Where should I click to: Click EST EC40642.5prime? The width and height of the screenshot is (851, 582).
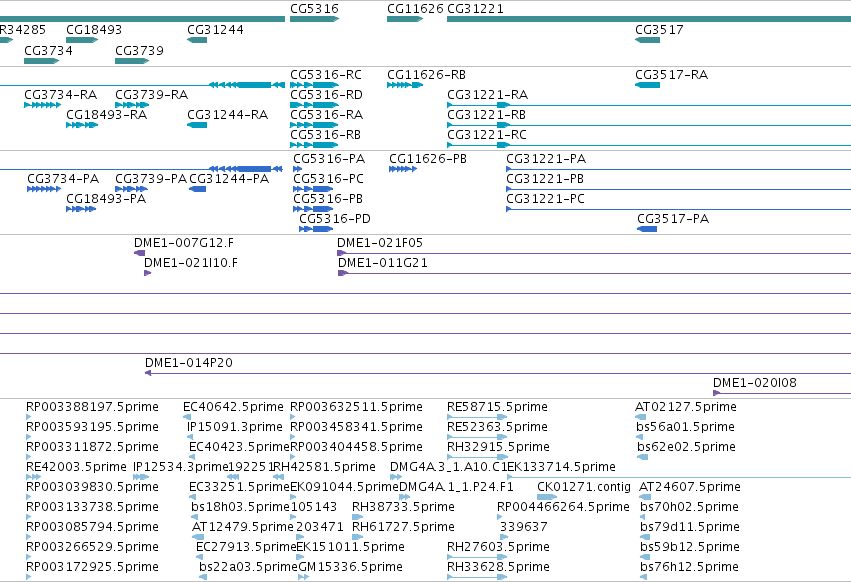[187, 417]
